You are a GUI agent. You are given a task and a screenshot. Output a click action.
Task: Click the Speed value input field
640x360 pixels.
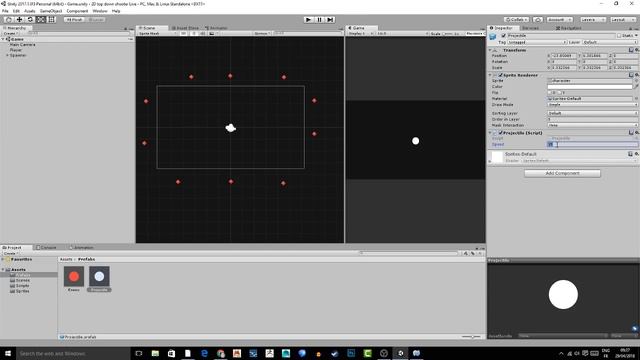pyautogui.click(x=593, y=144)
